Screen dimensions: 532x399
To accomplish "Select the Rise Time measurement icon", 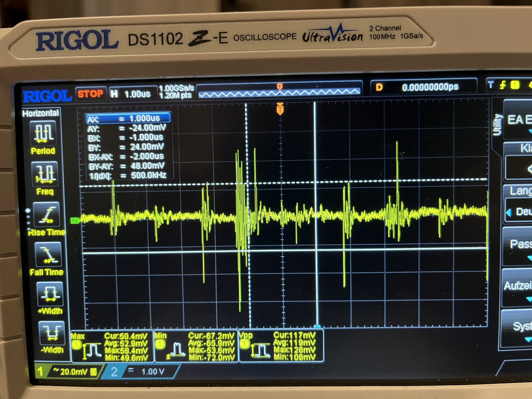I will pos(46,215).
